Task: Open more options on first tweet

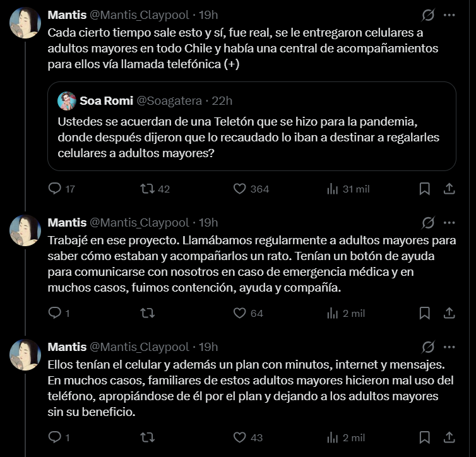Action: click(449, 14)
